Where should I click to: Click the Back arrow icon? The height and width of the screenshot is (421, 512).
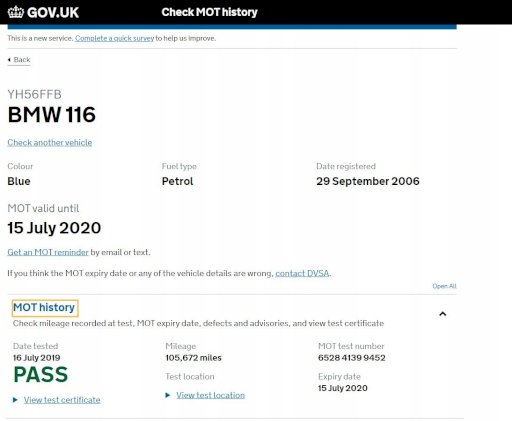tap(9, 60)
